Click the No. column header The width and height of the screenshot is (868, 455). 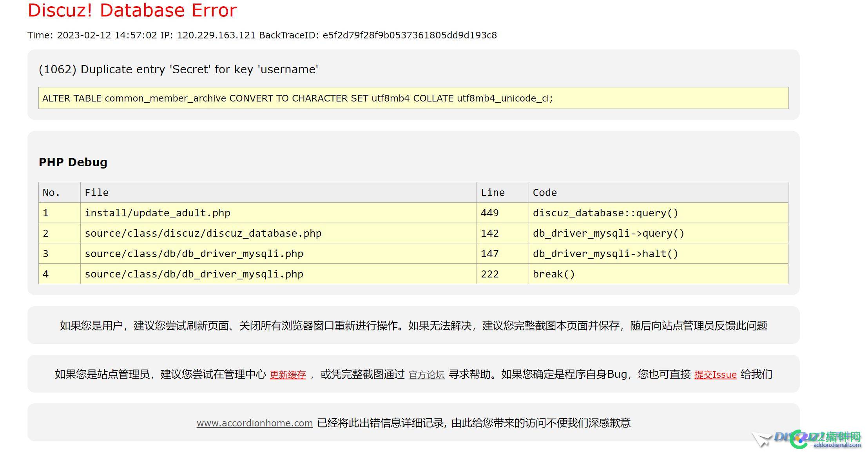pos(60,192)
